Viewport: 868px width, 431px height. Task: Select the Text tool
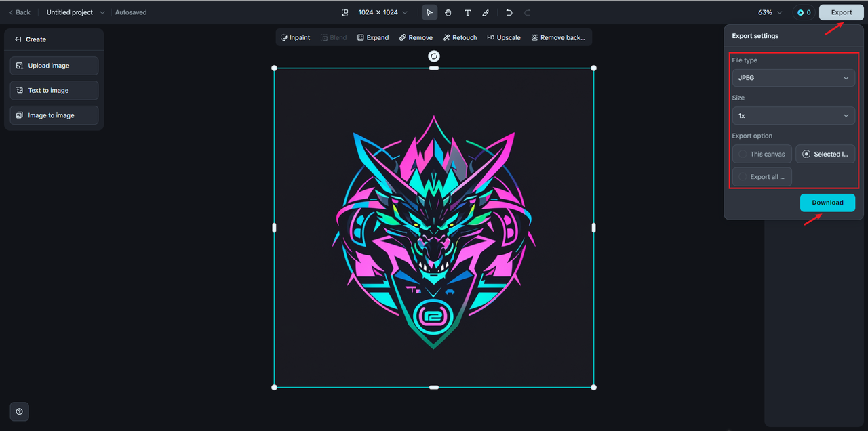tap(467, 12)
